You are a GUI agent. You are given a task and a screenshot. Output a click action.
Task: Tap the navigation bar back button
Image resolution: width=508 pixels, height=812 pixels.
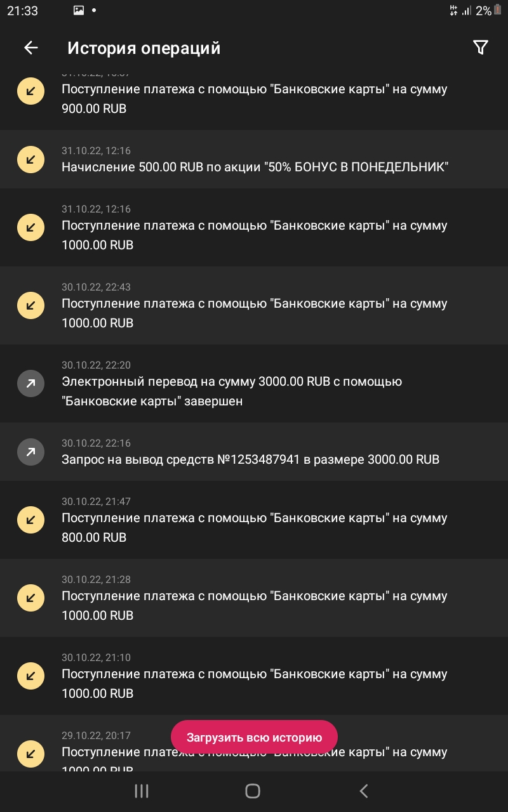(x=363, y=791)
